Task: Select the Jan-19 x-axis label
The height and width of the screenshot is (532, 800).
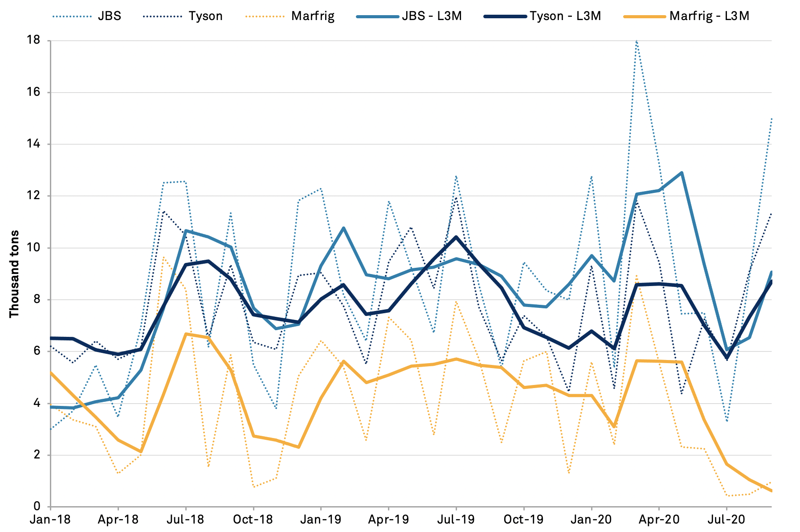Action: [321, 520]
